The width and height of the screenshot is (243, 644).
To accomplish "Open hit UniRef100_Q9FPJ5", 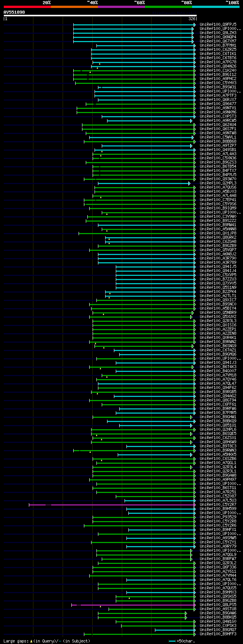I will point(218,25).
